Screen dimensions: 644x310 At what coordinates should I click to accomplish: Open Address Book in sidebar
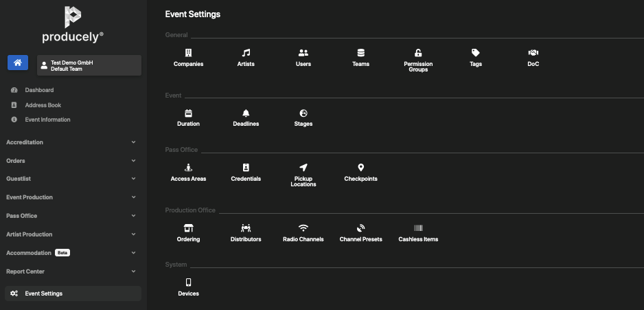coord(43,105)
